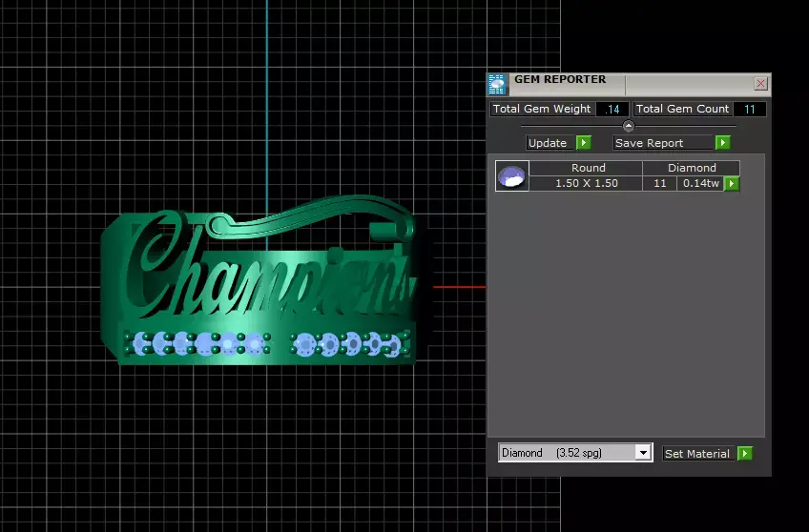Click the 1.50 X 1.50 size cell
The width and height of the screenshot is (809, 532).
pyautogui.click(x=586, y=183)
